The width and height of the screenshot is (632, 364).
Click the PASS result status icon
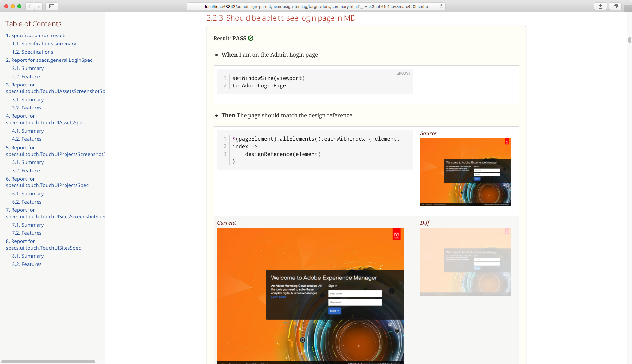(250, 38)
